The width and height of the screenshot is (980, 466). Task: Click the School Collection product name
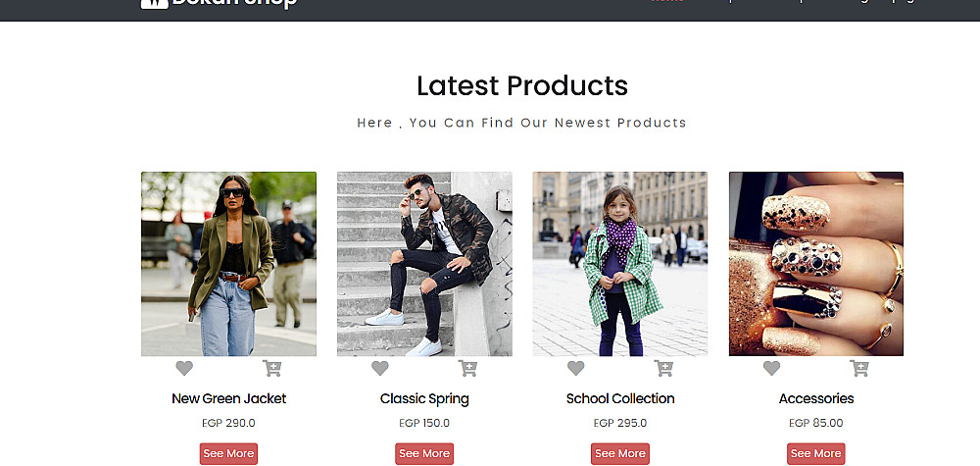point(620,398)
